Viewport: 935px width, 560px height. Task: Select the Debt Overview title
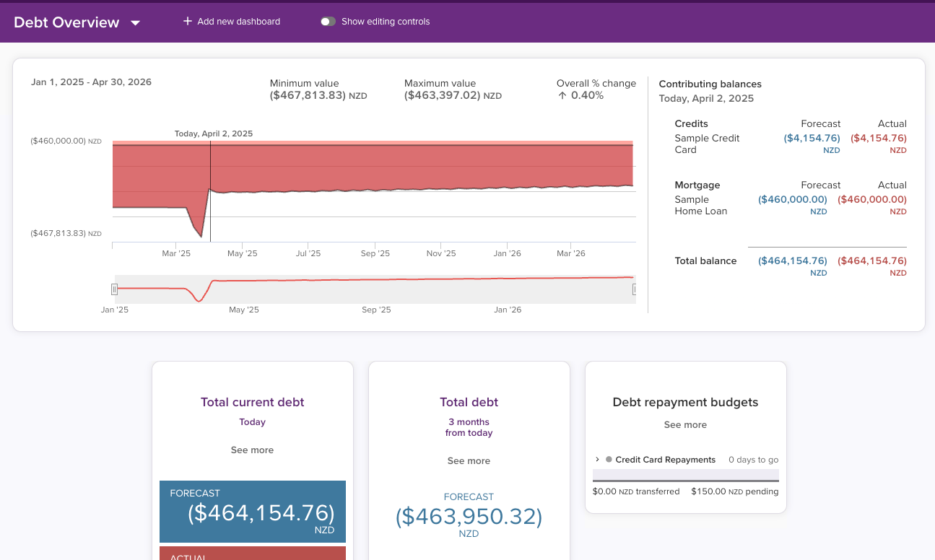coord(66,22)
